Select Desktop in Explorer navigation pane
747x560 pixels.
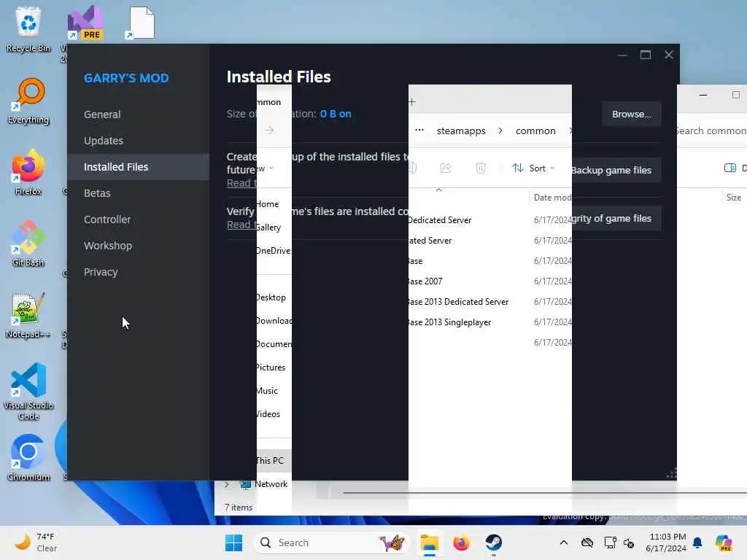(x=271, y=297)
